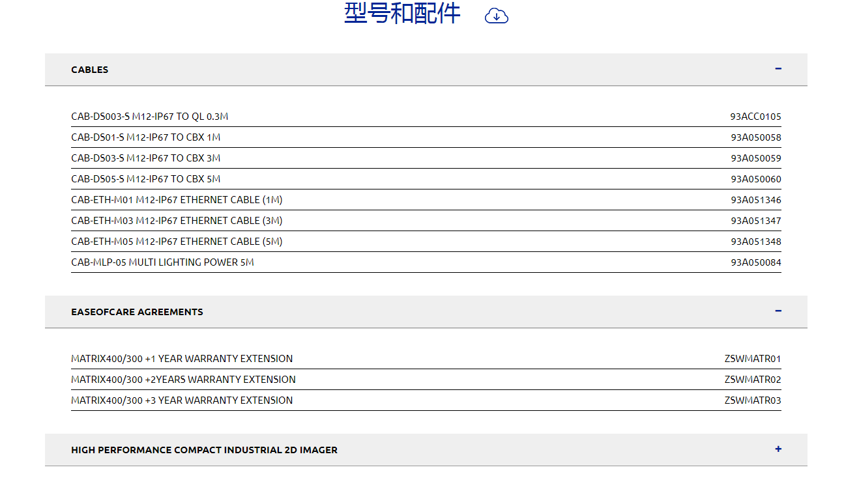Viewport: 859px width, 504px height.
Task: Select Matrix400/300 +1 Year Warranty Extension
Action: [182, 359]
